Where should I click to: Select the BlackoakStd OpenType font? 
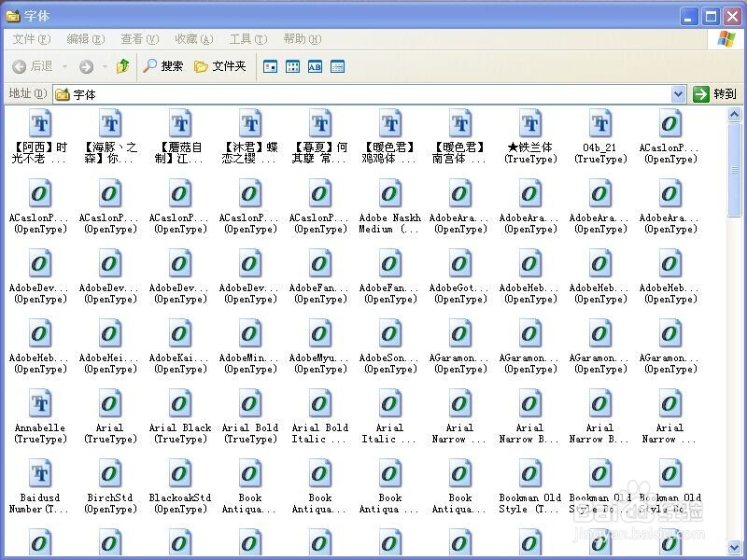coord(180,486)
